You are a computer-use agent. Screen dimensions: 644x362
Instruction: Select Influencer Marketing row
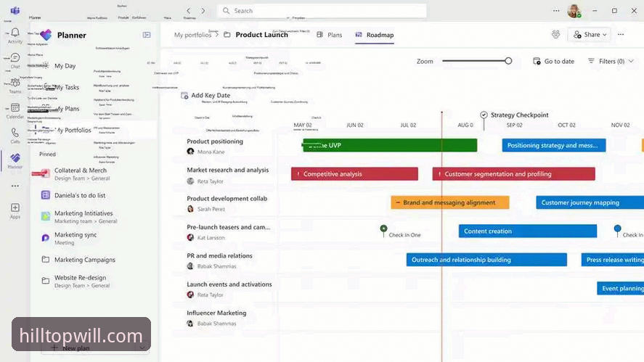tap(216, 313)
